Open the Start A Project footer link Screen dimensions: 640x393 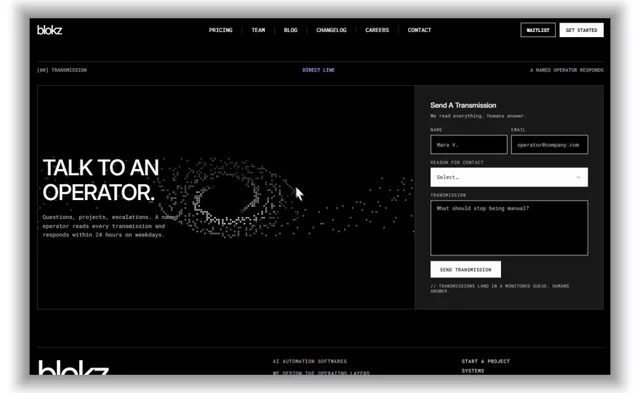(x=486, y=361)
